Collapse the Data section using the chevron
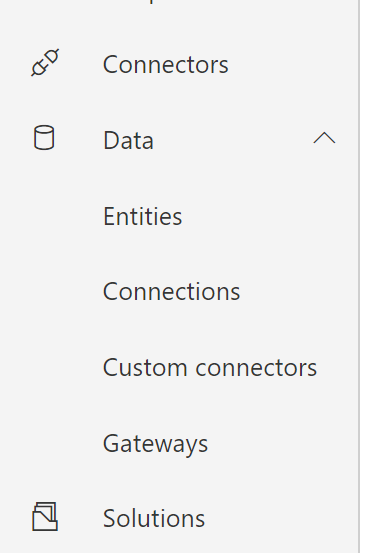 [x=324, y=138]
